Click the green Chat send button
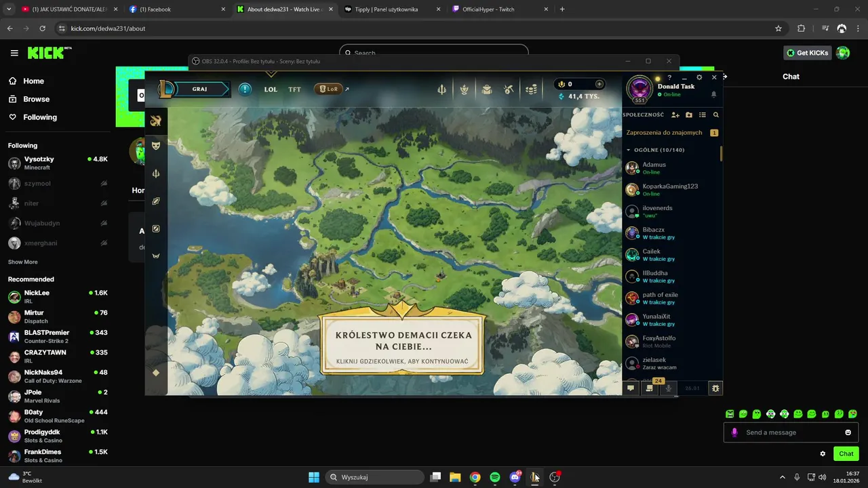This screenshot has width=868, height=488. [x=846, y=453]
